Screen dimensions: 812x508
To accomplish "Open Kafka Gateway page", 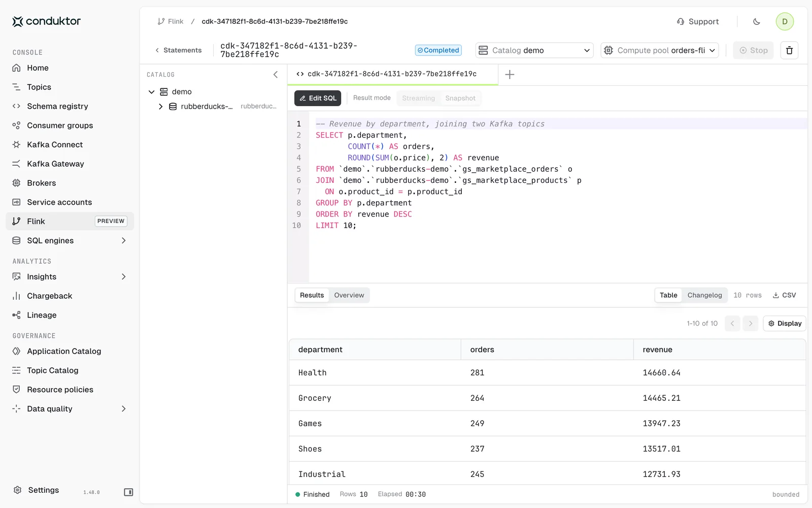I will pos(70,164).
